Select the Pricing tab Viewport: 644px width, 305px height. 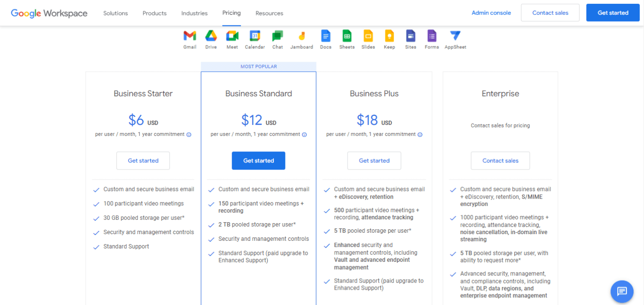click(232, 13)
